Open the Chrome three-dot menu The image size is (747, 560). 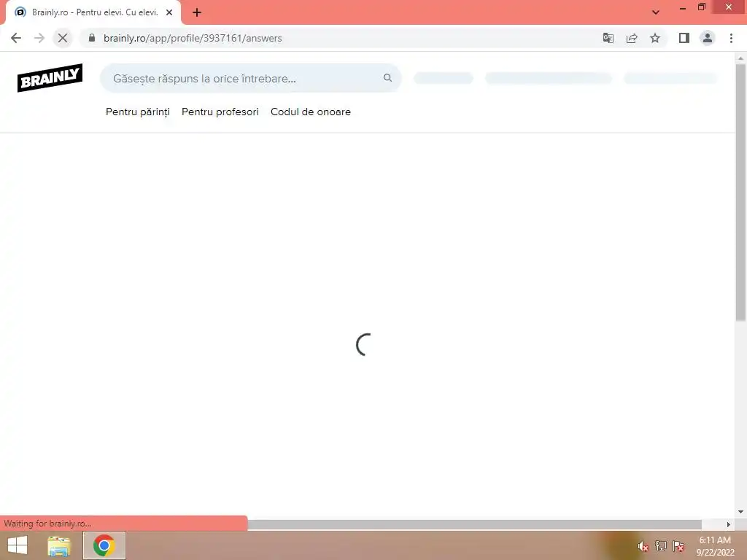click(731, 38)
